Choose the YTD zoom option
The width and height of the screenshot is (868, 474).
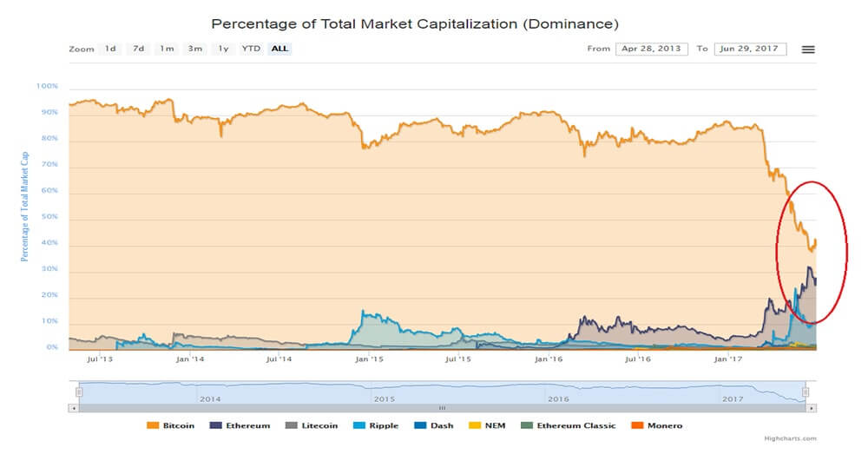(x=251, y=49)
